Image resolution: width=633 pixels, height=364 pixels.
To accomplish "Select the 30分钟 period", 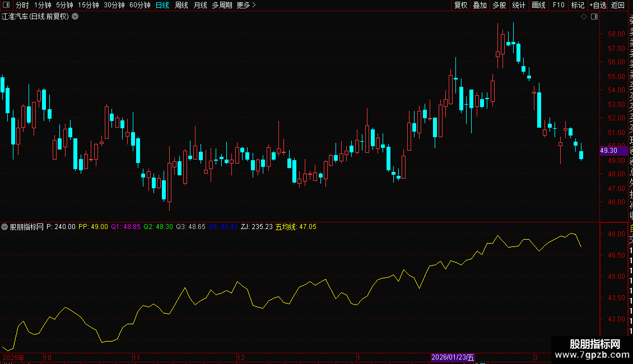I will [114, 5].
